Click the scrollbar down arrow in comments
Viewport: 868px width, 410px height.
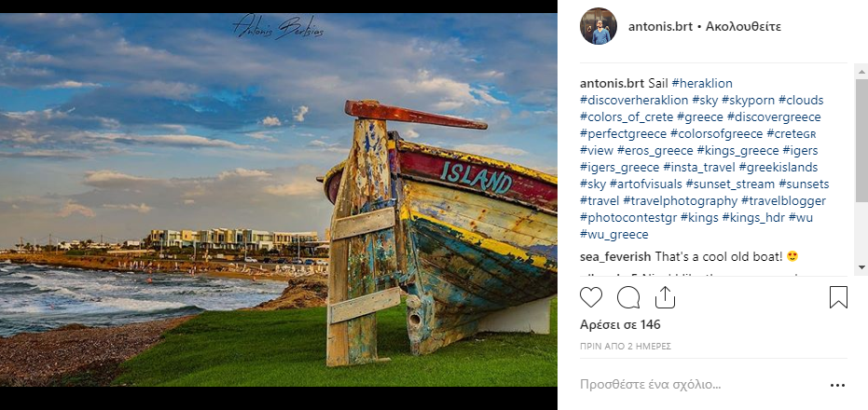[x=861, y=267]
